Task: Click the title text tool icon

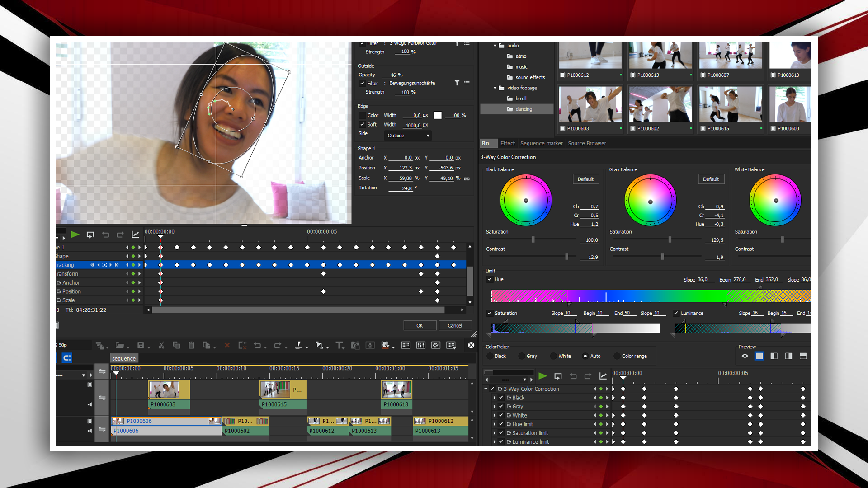Action: (x=339, y=346)
